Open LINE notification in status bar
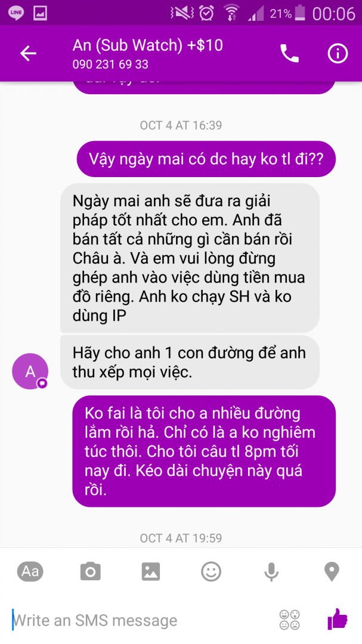This screenshot has height=644, width=362. pyautogui.click(x=16, y=13)
